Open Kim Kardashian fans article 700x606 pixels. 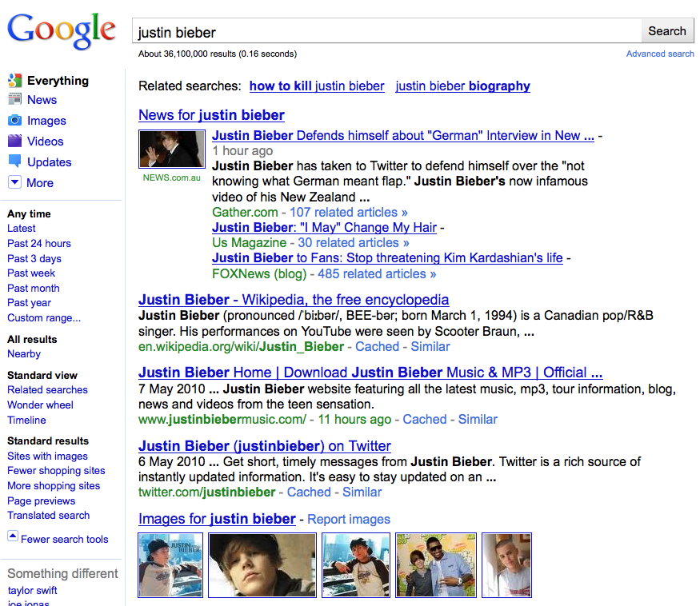click(x=387, y=258)
